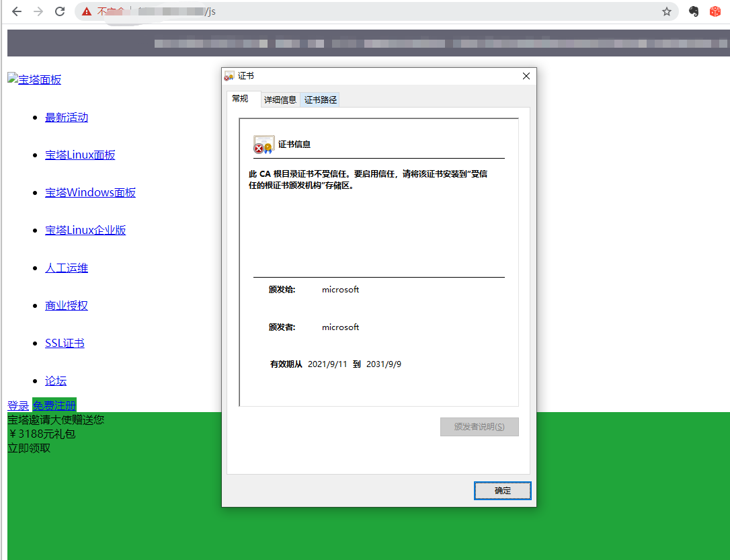Screen dimensions: 730x560
Task: Click the browser address bar
Action: [x=376, y=11]
